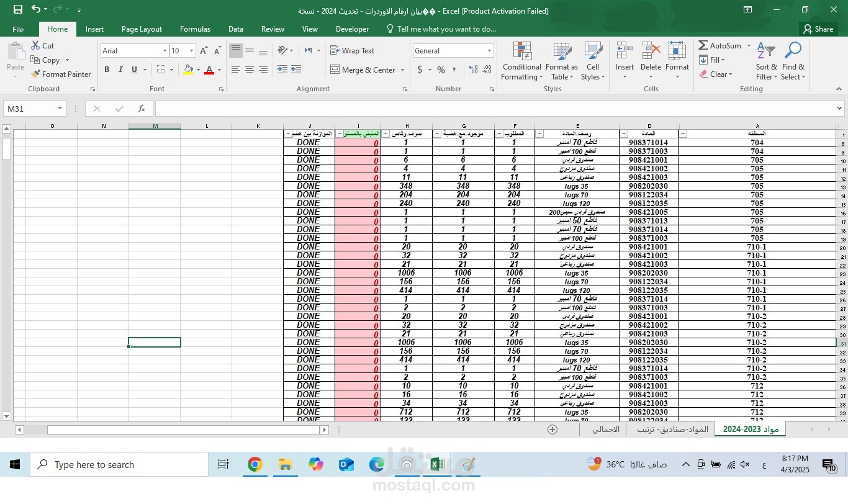This screenshot has height=504, width=848.
Task: Open the Data ribbon tab
Action: tap(235, 29)
